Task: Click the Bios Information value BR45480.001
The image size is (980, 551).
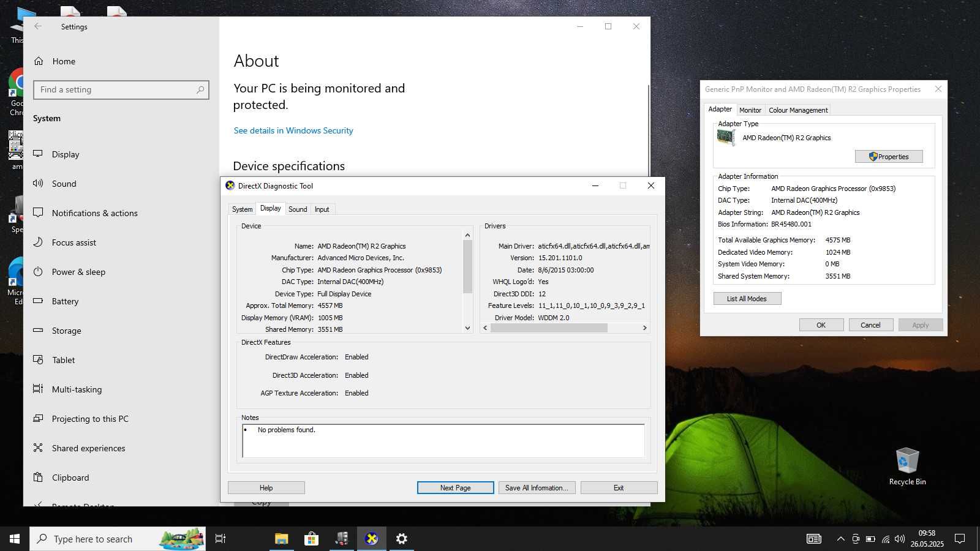Action: (x=791, y=224)
